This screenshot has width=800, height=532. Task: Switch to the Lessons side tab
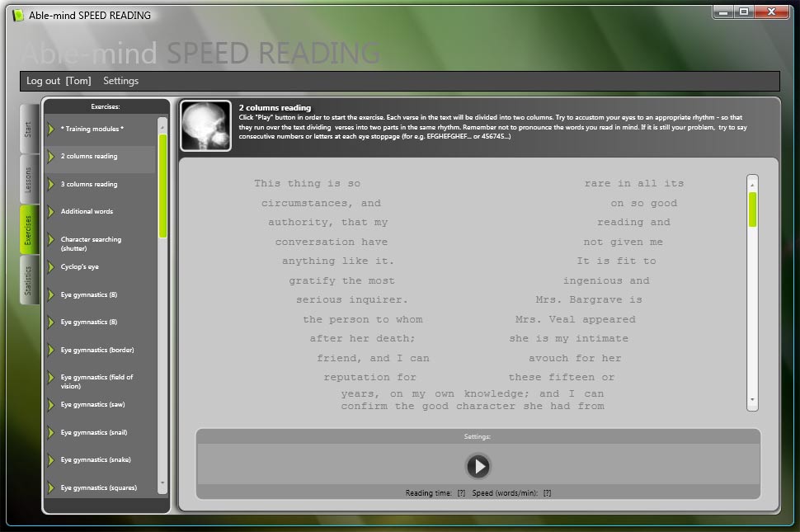coord(29,180)
